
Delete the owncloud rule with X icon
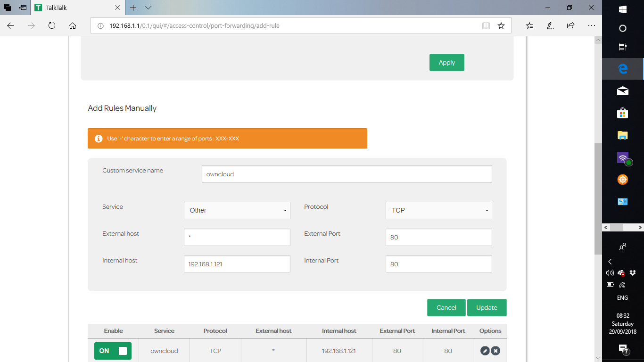click(495, 351)
